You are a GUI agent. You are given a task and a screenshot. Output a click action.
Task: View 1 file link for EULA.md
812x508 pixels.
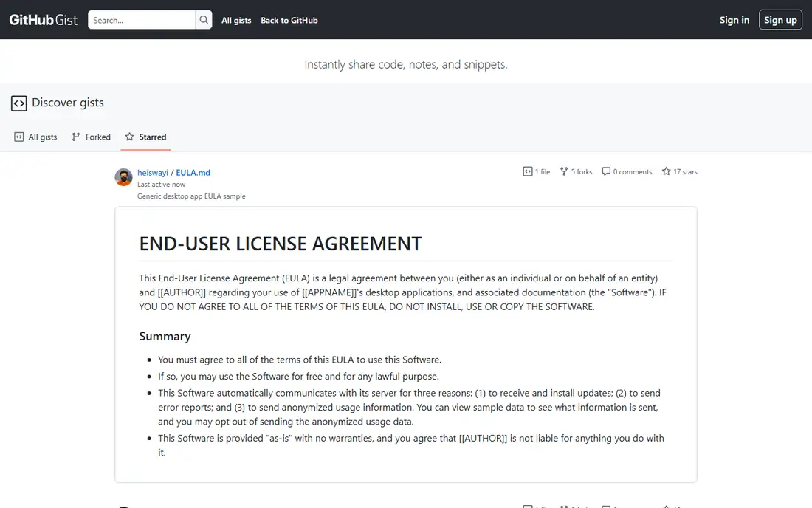pos(537,171)
